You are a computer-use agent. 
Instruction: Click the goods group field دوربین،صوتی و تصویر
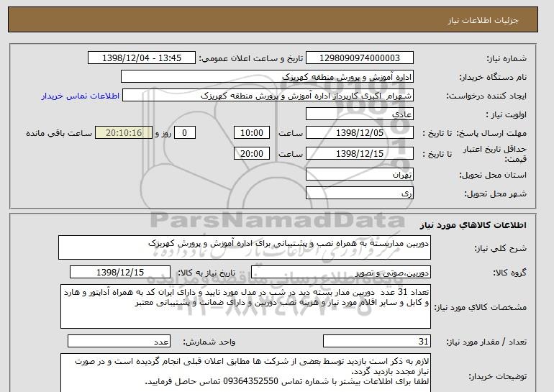pos(340,273)
